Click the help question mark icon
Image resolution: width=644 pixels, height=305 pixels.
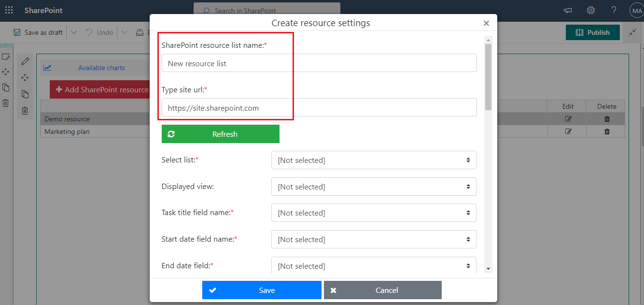click(614, 10)
